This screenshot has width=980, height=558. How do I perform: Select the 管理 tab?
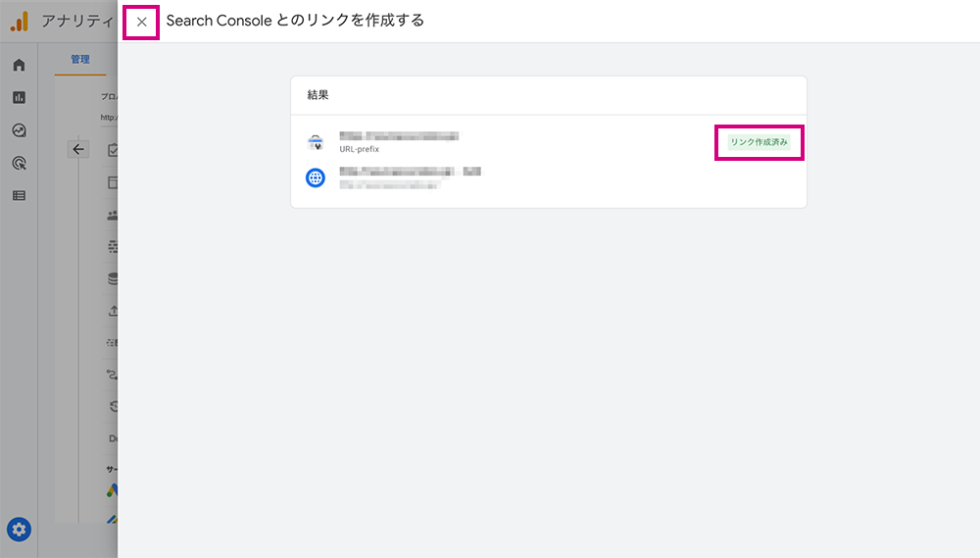pos(80,60)
